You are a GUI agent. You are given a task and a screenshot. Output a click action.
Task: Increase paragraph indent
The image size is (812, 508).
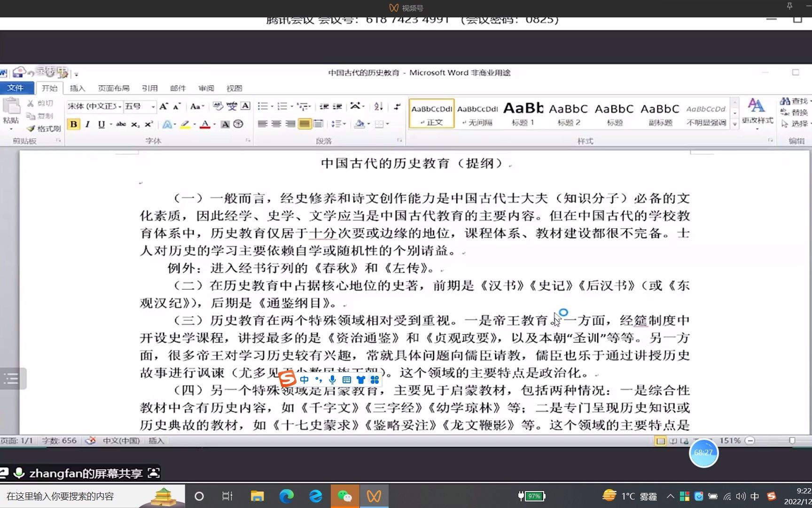pos(337,106)
